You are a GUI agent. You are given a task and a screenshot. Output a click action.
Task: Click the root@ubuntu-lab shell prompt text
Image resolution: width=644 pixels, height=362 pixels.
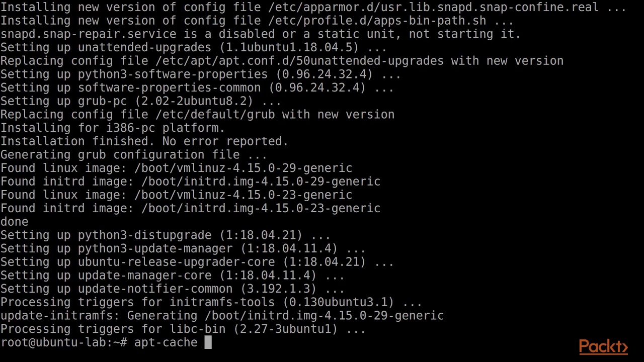(x=63, y=342)
